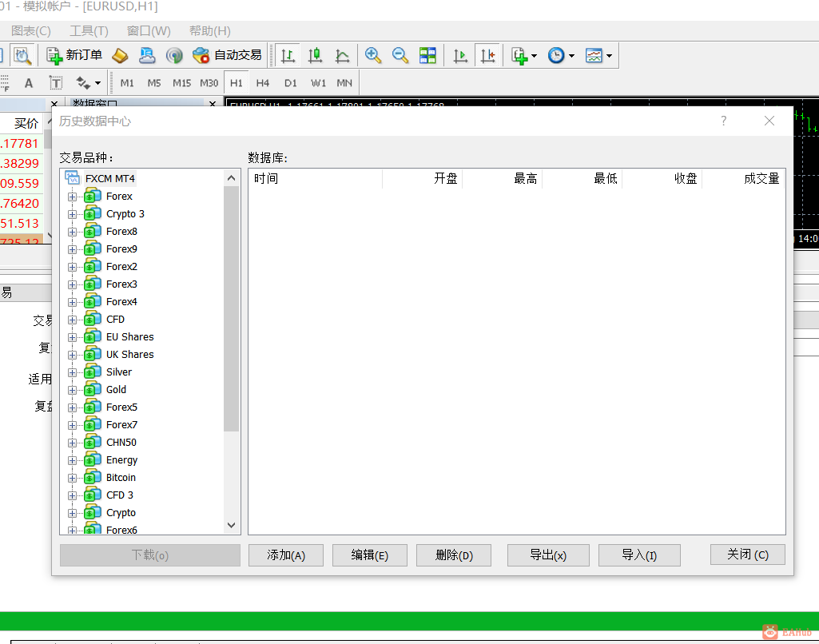This screenshot has width=819, height=644.
Task: Click the 导入(I) import button
Action: 639,555
